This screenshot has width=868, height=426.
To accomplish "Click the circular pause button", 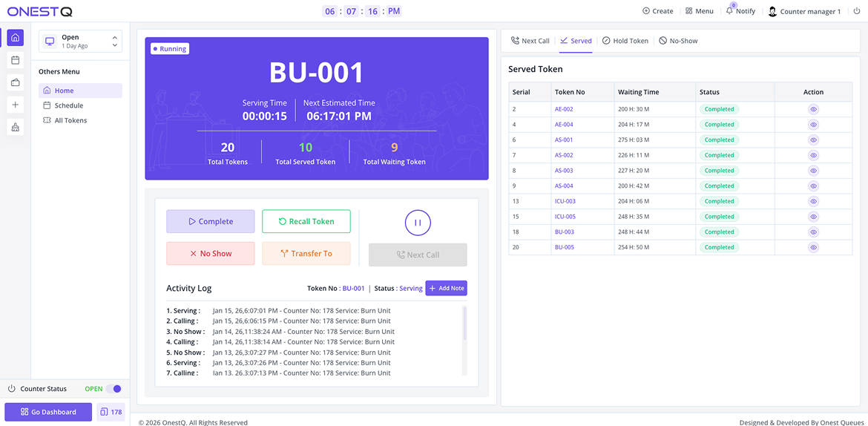I will point(418,222).
